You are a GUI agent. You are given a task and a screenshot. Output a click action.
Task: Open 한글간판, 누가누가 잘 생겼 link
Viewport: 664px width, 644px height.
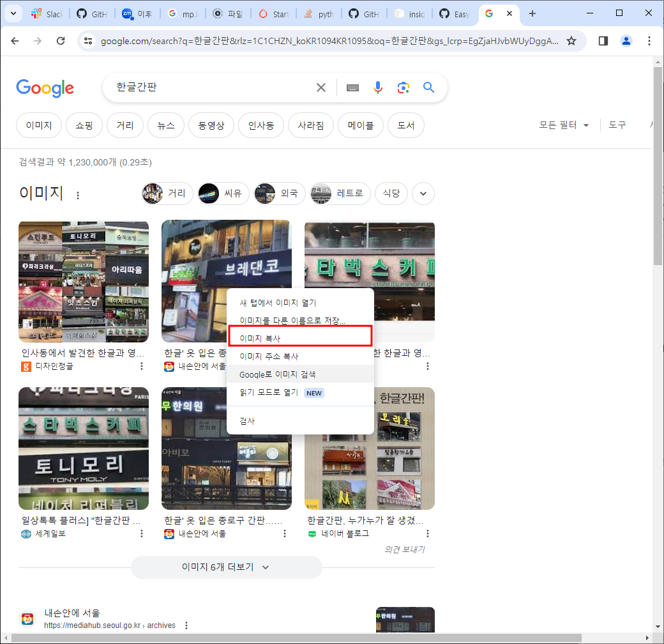point(365,520)
